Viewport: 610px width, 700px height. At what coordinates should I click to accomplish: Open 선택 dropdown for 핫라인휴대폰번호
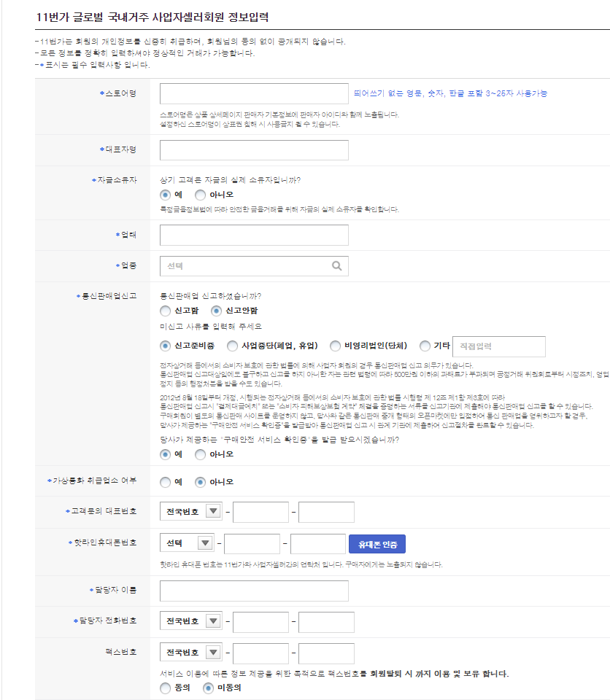pos(187,543)
